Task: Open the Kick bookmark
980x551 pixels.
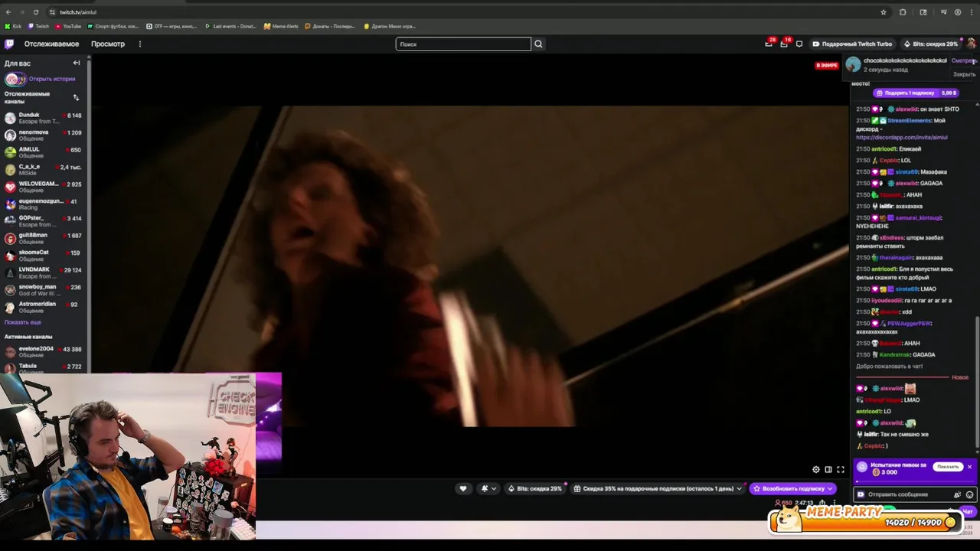Action: click(13, 26)
